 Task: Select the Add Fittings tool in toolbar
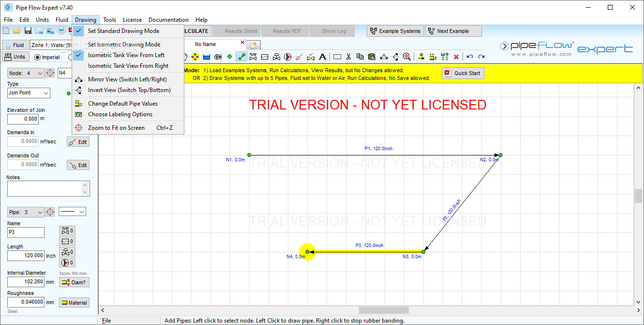[x=253, y=57]
